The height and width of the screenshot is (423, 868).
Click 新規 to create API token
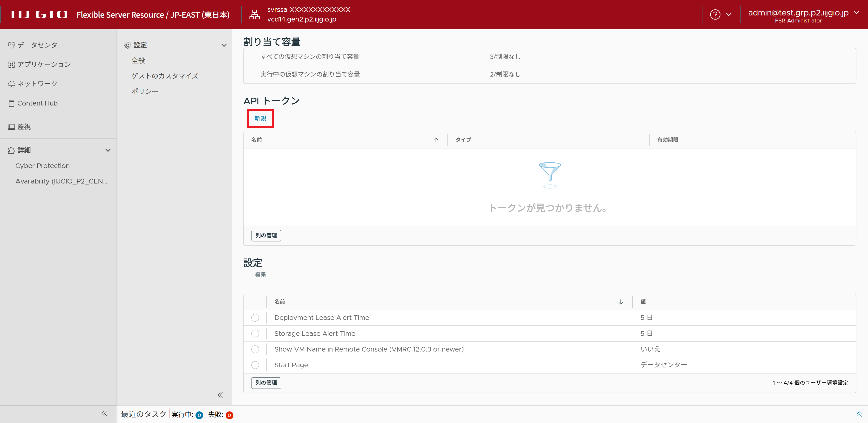click(x=260, y=118)
